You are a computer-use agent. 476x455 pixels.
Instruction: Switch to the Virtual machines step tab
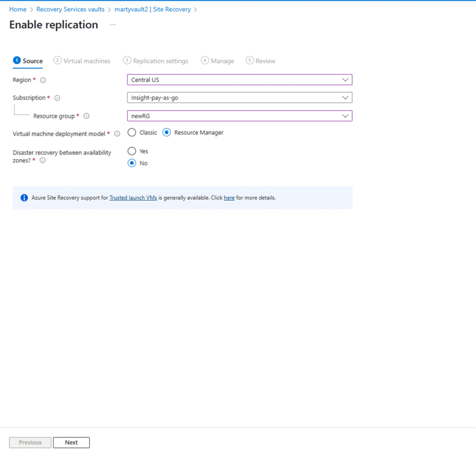82,61
